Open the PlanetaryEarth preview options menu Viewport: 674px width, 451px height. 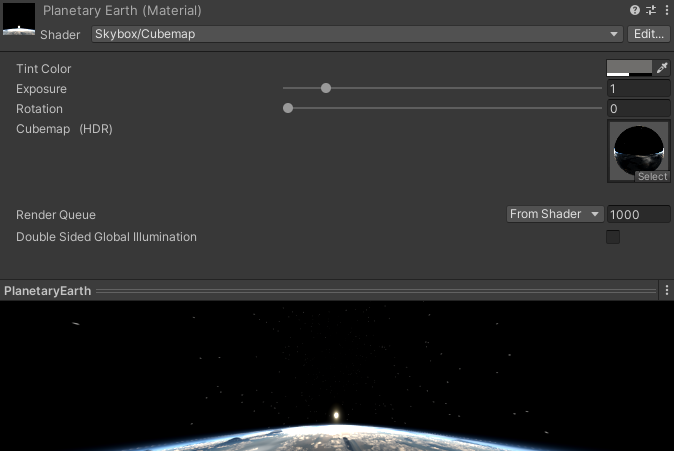(666, 290)
